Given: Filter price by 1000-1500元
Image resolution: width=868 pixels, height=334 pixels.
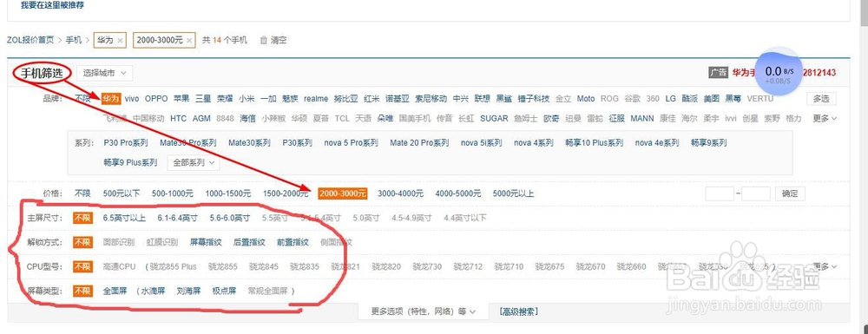Looking at the screenshot, I should click(x=227, y=193).
